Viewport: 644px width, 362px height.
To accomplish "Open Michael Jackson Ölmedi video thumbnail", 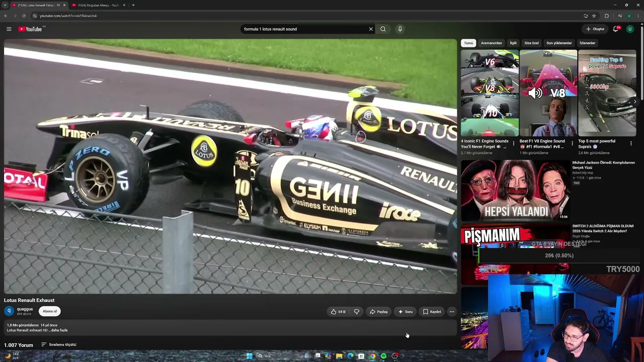I will tap(515, 191).
